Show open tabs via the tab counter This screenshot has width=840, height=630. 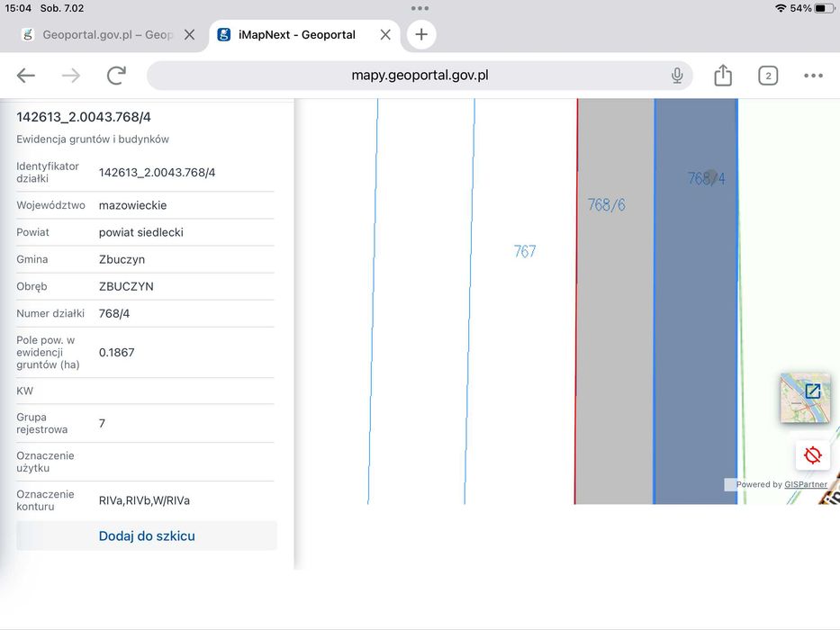[768, 76]
